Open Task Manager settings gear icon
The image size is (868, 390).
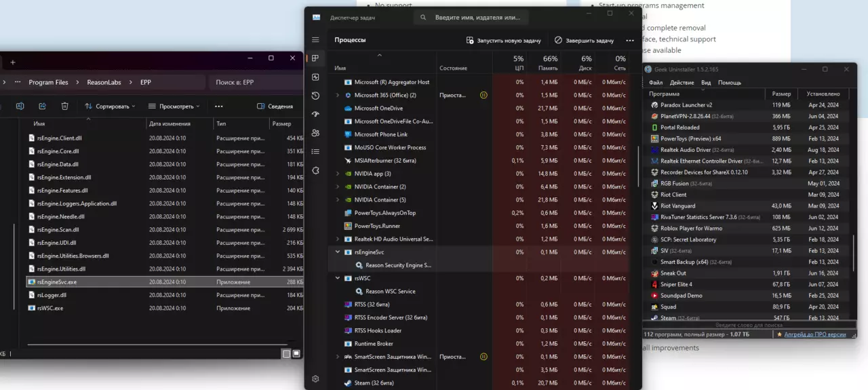315,379
